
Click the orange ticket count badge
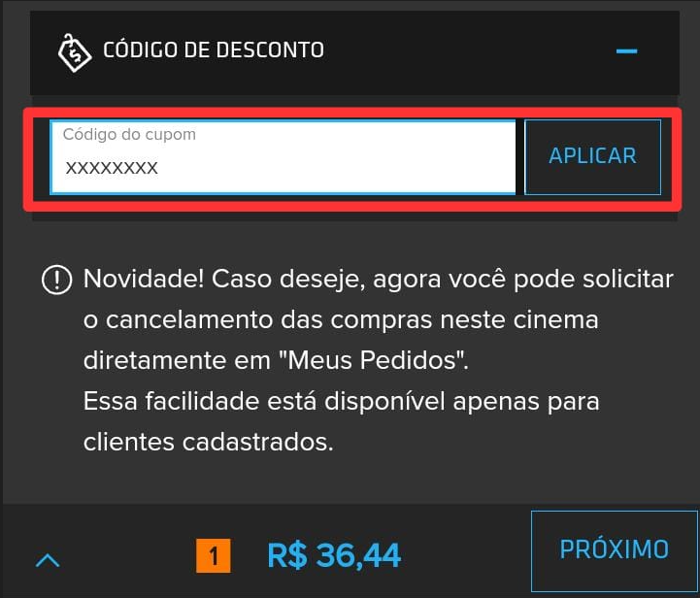tap(214, 555)
